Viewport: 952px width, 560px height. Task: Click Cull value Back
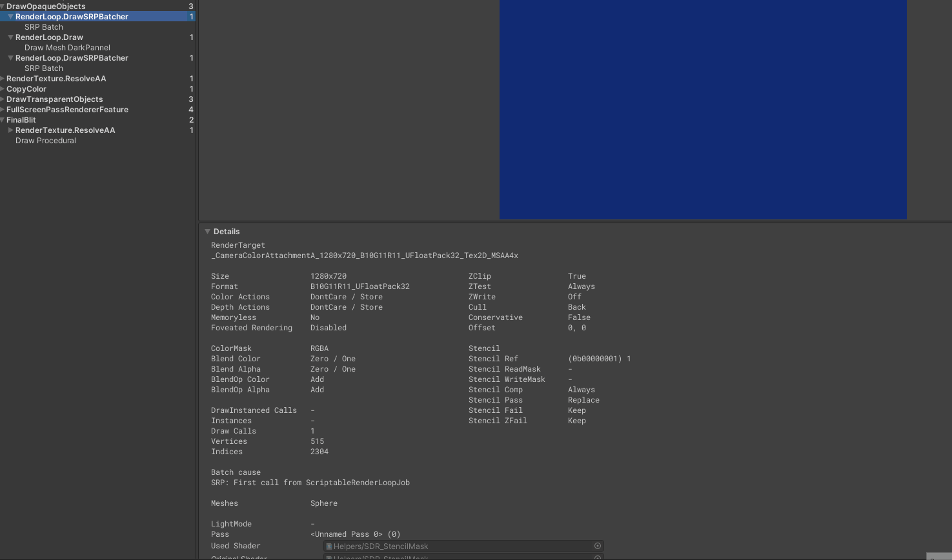coord(577,307)
